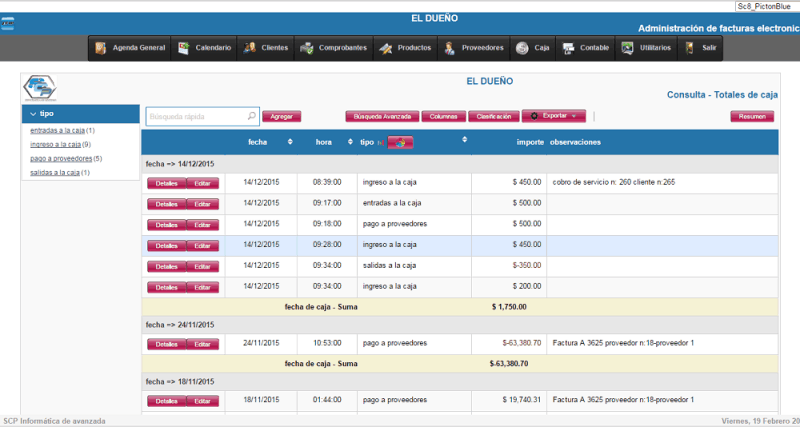Click the Utilitarios monitor icon
The height and width of the screenshot is (427, 800).
tap(627, 48)
